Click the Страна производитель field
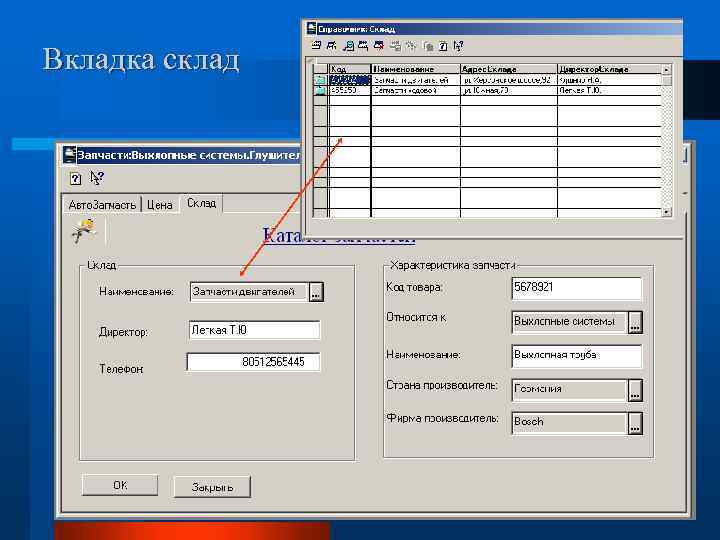Image resolution: width=720 pixels, height=540 pixels. (x=569, y=390)
